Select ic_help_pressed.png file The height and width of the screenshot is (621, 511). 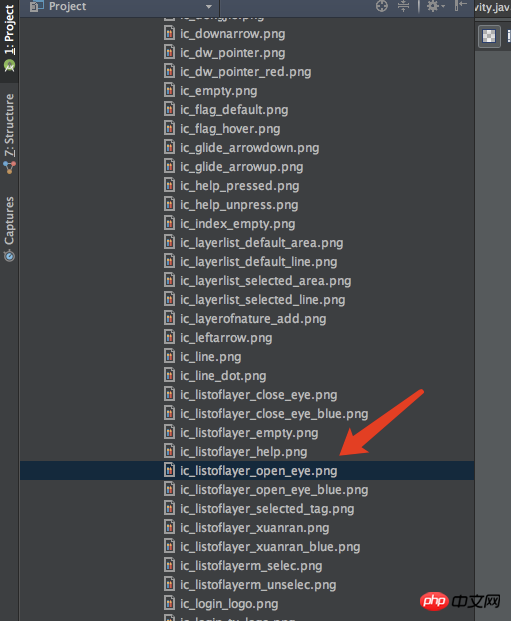[240, 185]
